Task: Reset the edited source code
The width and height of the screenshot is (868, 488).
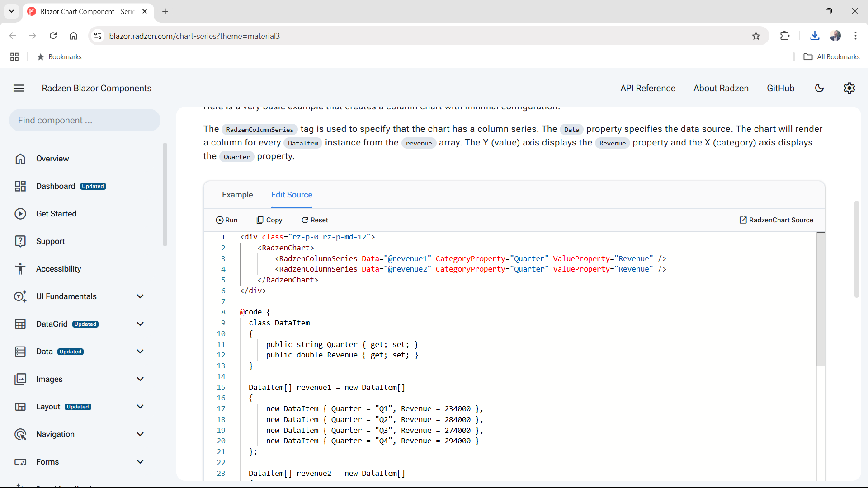Action: pos(315,220)
